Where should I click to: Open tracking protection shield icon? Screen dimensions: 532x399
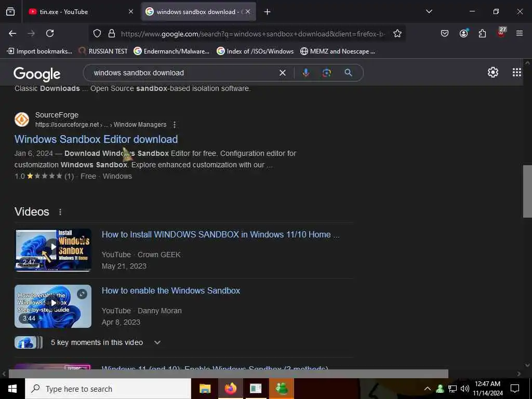tap(97, 33)
